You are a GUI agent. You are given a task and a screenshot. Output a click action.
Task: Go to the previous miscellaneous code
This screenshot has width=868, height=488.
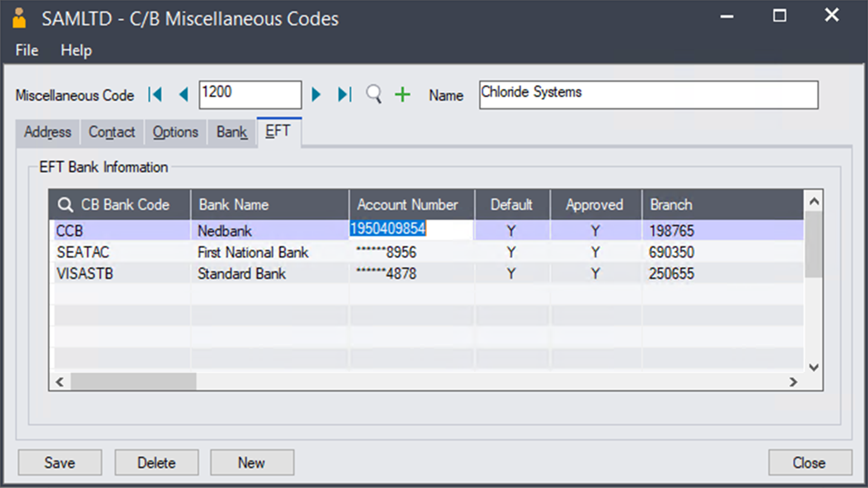click(x=183, y=94)
